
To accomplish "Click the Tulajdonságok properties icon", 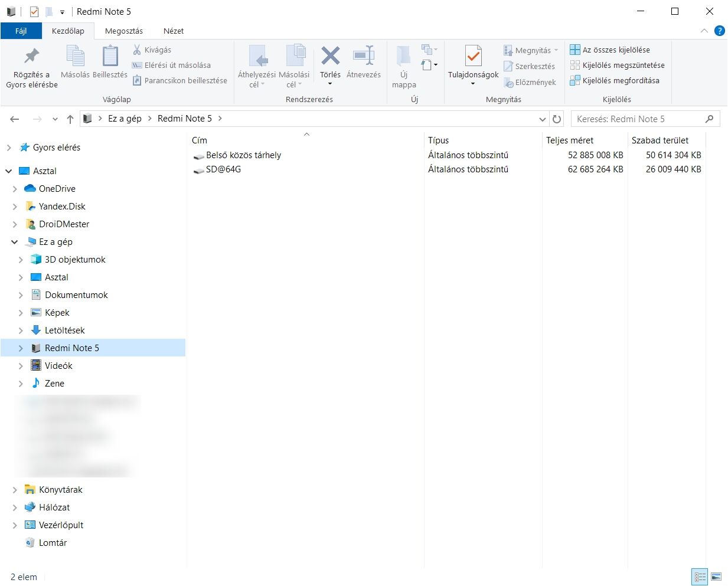I will coord(473,57).
